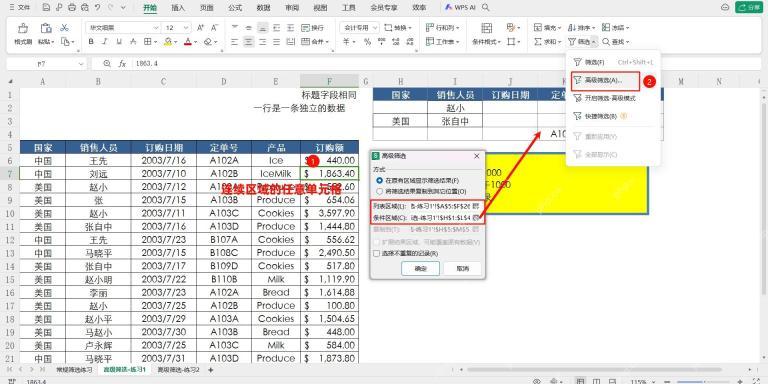
Task: Click the range picker icon for 列表区域
Action: 475,206
